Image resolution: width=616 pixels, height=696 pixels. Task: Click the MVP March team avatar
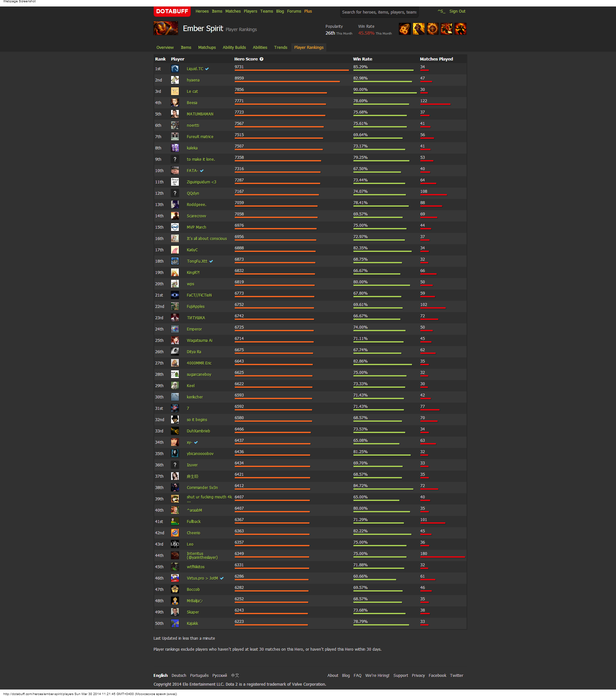pos(175,227)
